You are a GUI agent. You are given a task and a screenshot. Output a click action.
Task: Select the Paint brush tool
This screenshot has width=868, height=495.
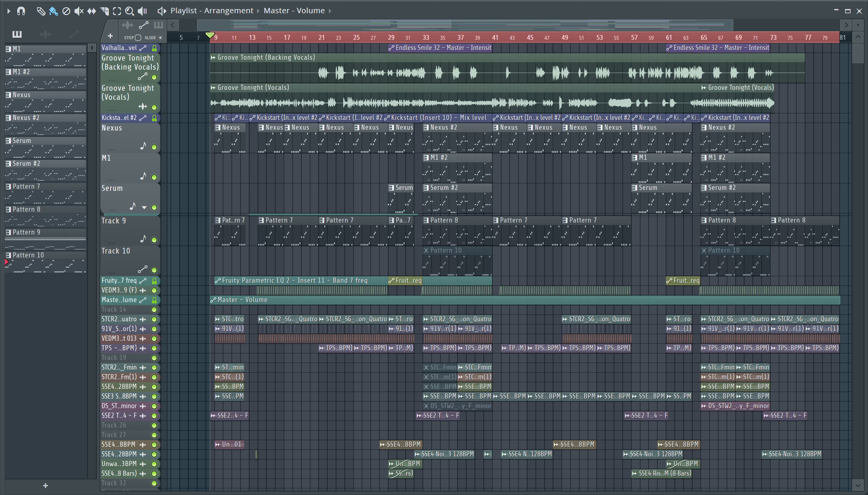[53, 11]
